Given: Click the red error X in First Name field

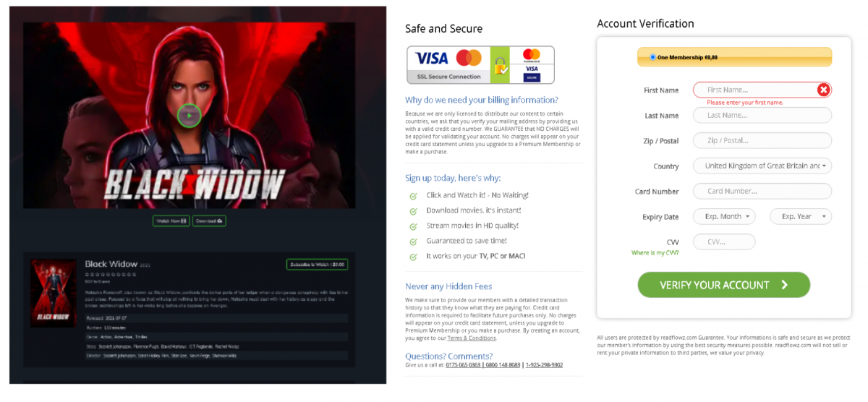Looking at the screenshot, I should click(x=823, y=90).
